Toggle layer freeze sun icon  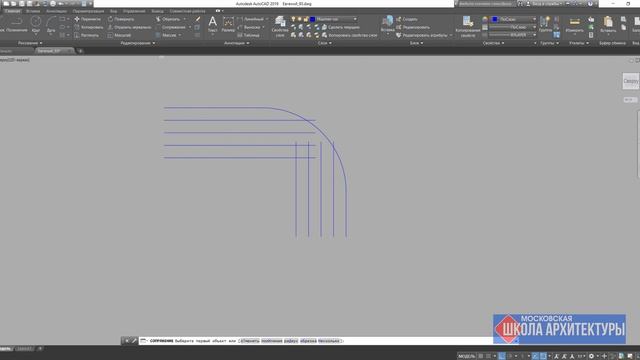(x=300, y=19)
